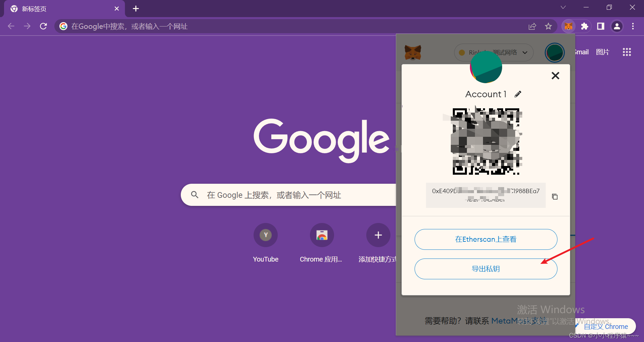Open the MetaMask 支持 link
Viewport: 644px width, 342px height.
[x=520, y=321]
